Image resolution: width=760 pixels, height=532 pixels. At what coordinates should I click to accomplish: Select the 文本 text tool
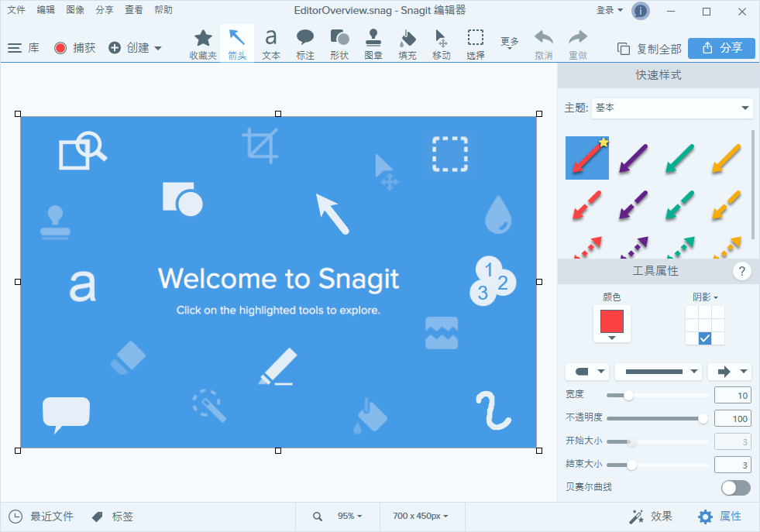(270, 43)
